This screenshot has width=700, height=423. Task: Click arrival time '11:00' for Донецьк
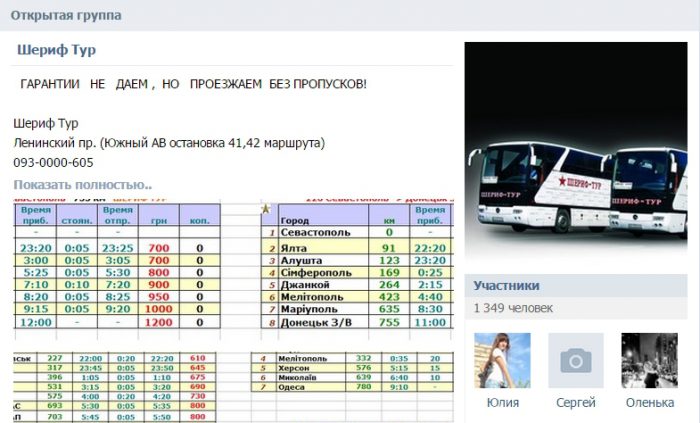[430, 322]
